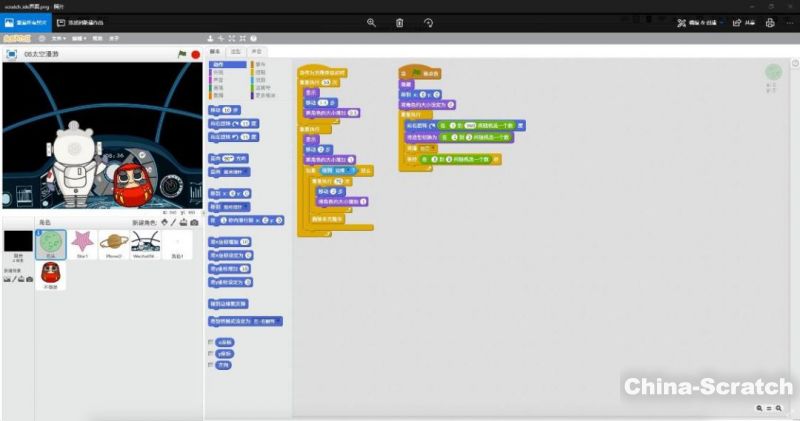The width and height of the screenshot is (800, 421).
Task: Select the 数据 data block category
Action: tap(218, 95)
